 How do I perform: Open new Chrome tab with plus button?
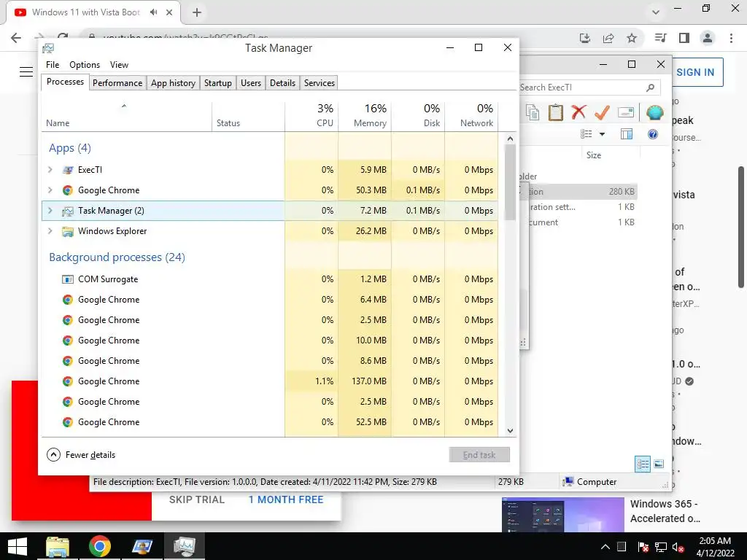pyautogui.click(x=197, y=12)
